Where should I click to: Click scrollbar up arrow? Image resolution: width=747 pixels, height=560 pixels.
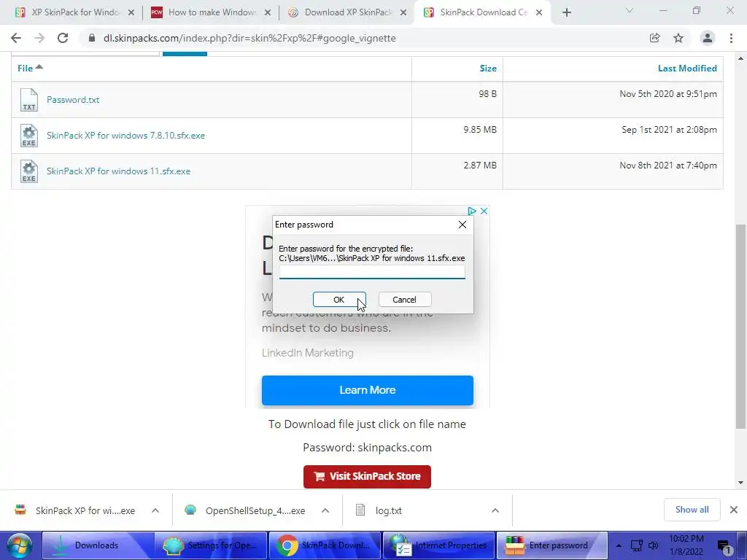point(740,58)
